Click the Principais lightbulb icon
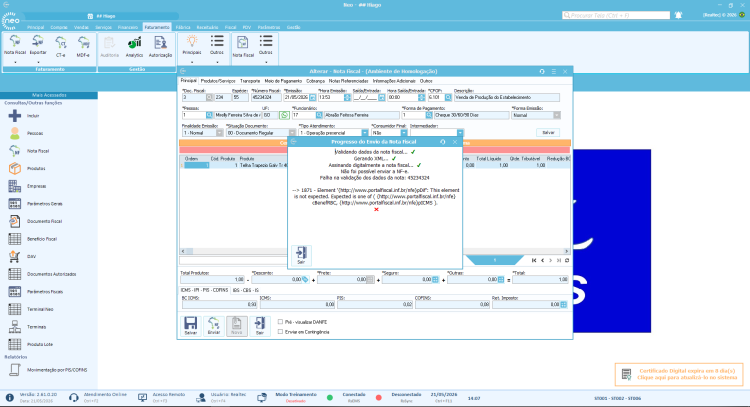 (192, 41)
